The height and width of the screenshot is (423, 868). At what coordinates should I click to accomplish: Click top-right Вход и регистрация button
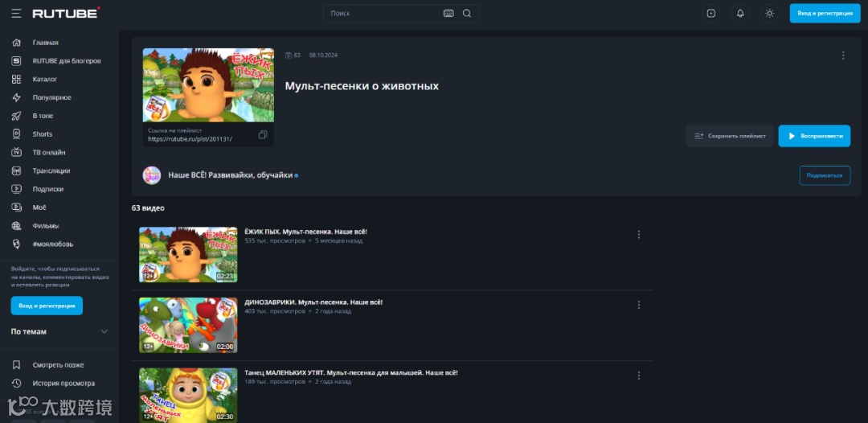[x=825, y=14]
